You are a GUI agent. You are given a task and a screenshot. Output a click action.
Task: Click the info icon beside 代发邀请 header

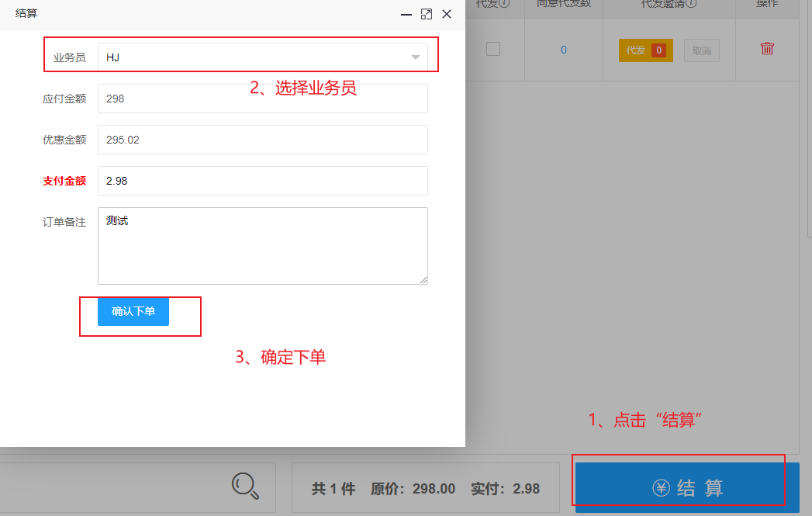tap(691, 3)
